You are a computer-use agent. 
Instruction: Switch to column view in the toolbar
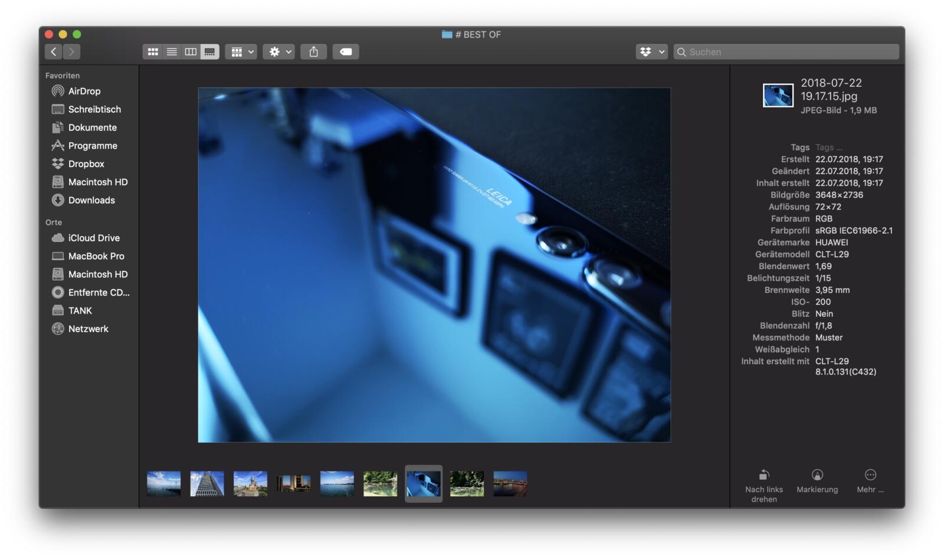(190, 51)
